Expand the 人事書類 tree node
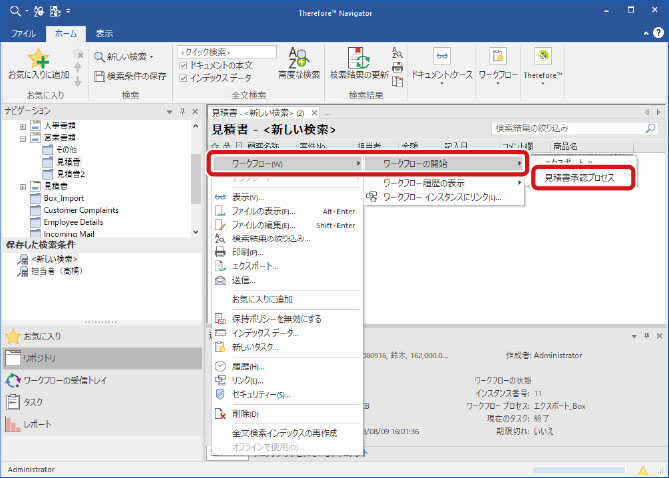 [22, 127]
